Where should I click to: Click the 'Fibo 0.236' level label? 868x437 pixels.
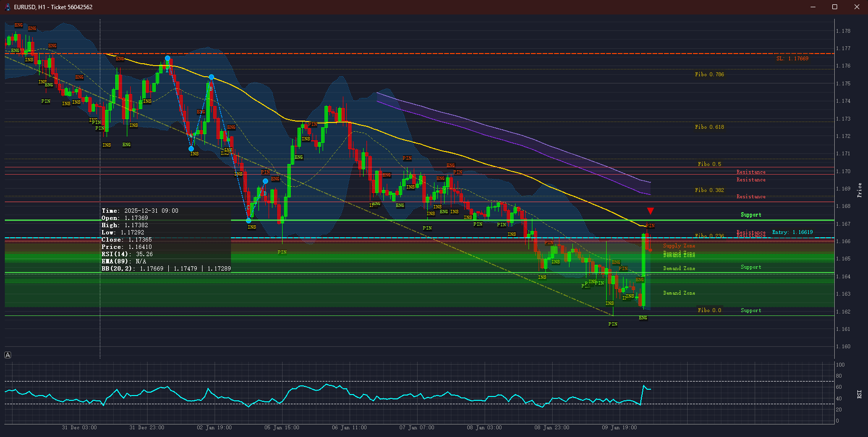pyautogui.click(x=709, y=236)
